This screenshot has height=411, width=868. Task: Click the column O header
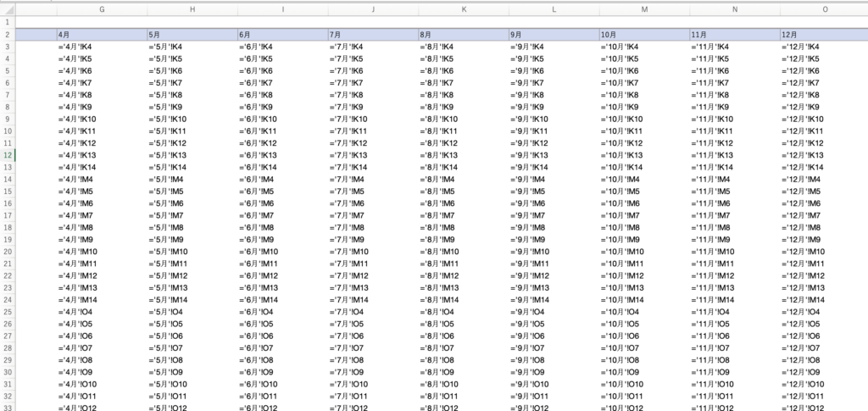coord(824,8)
